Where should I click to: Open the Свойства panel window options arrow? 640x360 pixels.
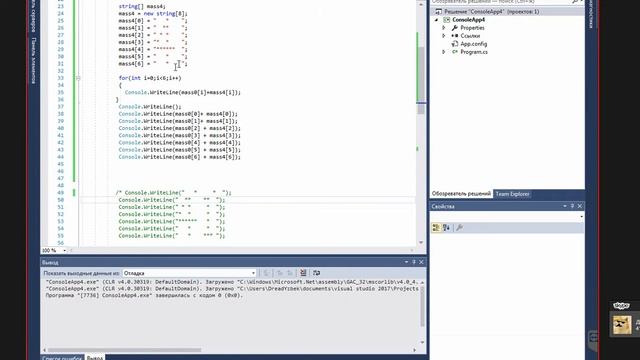(x=565, y=206)
